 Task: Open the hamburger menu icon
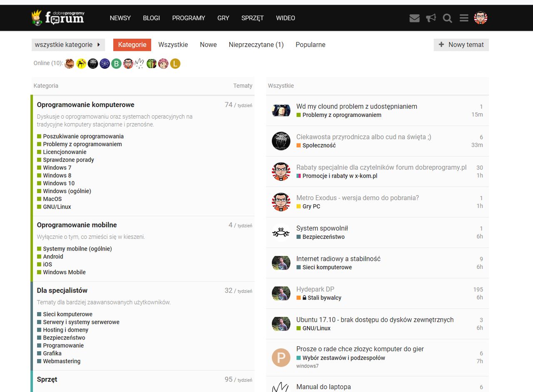click(463, 18)
